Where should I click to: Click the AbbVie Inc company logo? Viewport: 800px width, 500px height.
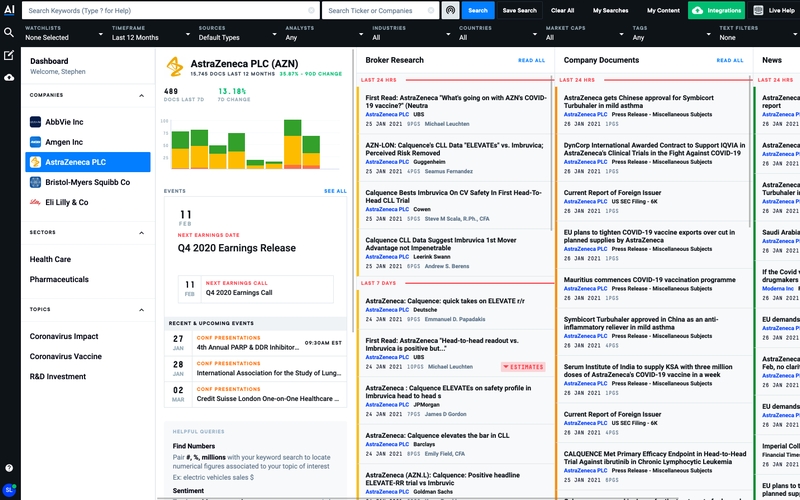[x=35, y=122]
